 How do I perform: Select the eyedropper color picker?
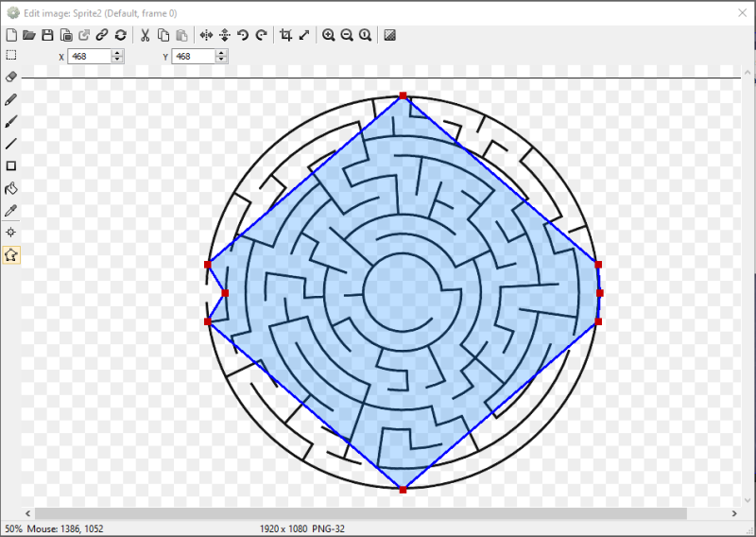pyautogui.click(x=11, y=211)
